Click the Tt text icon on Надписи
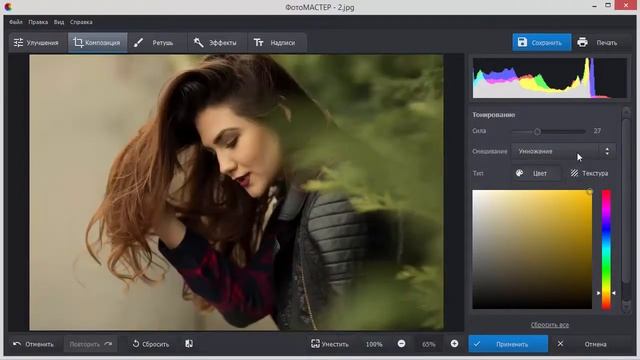Image resolution: width=640 pixels, height=360 pixels. tap(258, 42)
